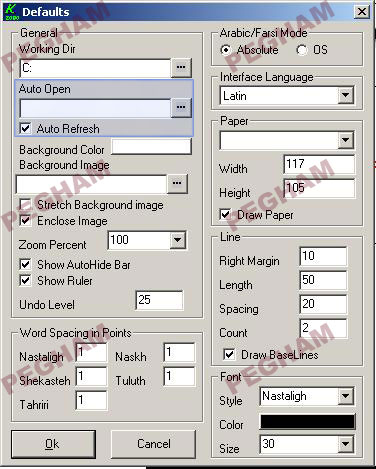Image resolution: width=376 pixels, height=469 pixels.
Task: Toggle Show AutoHide Bar checkbox
Action: [x=25, y=265]
